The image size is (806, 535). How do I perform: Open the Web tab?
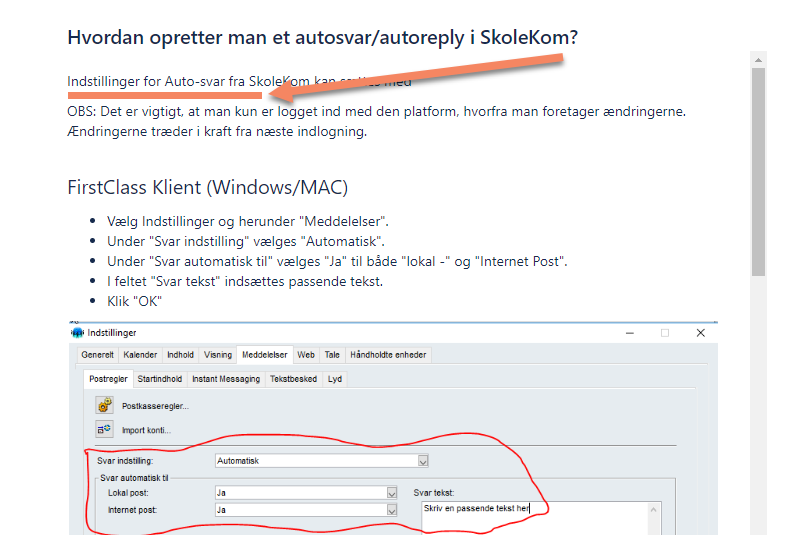click(x=306, y=355)
